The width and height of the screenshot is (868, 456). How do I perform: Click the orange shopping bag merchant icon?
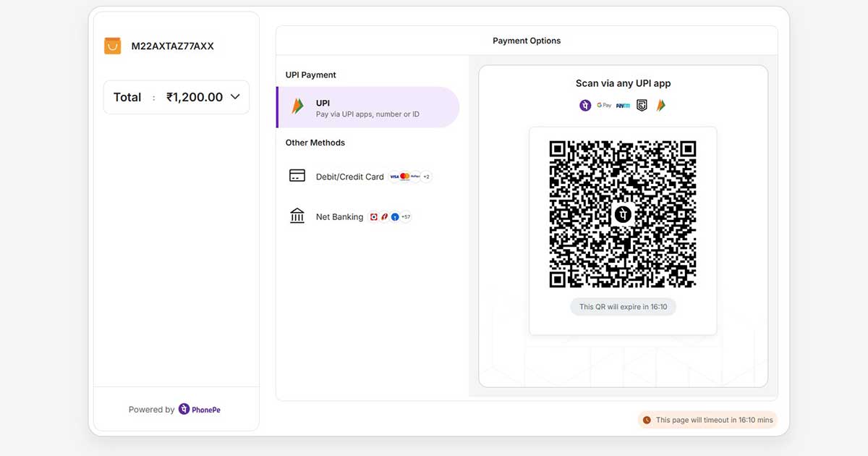point(112,46)
